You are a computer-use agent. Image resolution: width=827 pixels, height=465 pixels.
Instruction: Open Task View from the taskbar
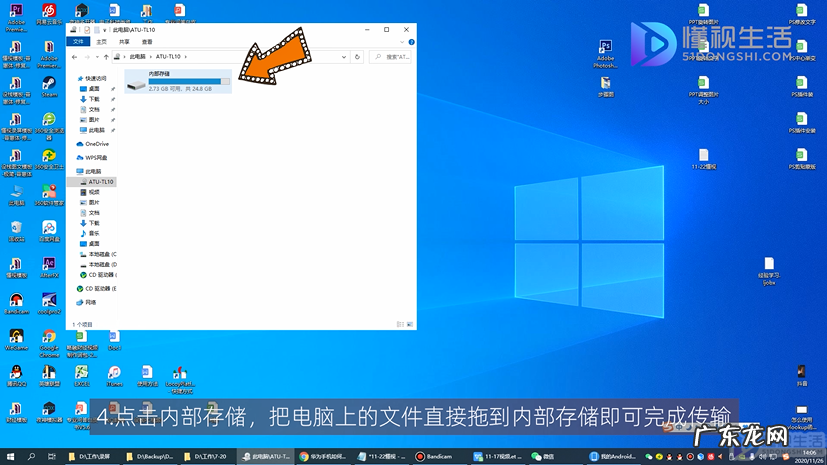click(51, 457)
